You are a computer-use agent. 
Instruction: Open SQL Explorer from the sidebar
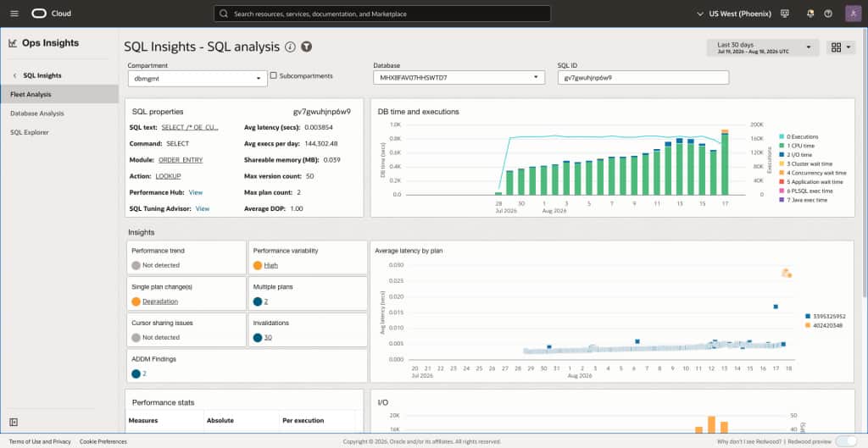pos(30,133)
